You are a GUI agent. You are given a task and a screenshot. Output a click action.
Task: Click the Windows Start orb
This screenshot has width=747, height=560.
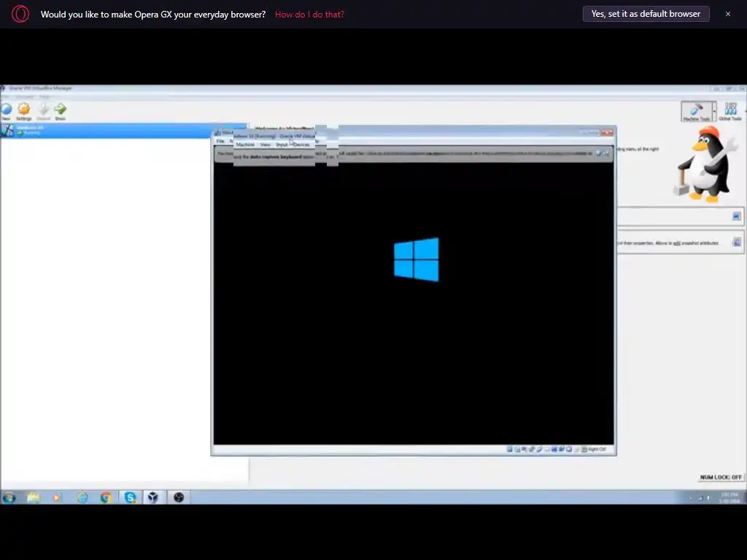[x=9, y=497]
